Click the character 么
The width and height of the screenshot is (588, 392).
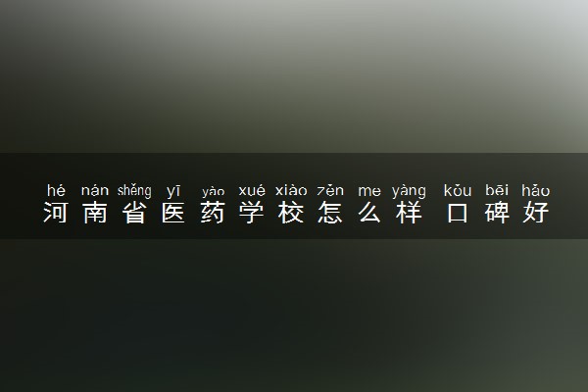coord(369,213)
